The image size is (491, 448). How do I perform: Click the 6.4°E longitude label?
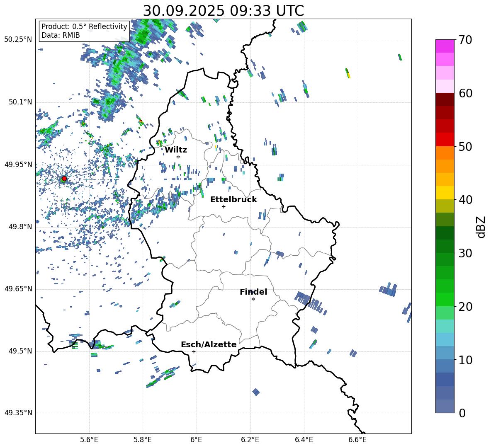point(304,440)
